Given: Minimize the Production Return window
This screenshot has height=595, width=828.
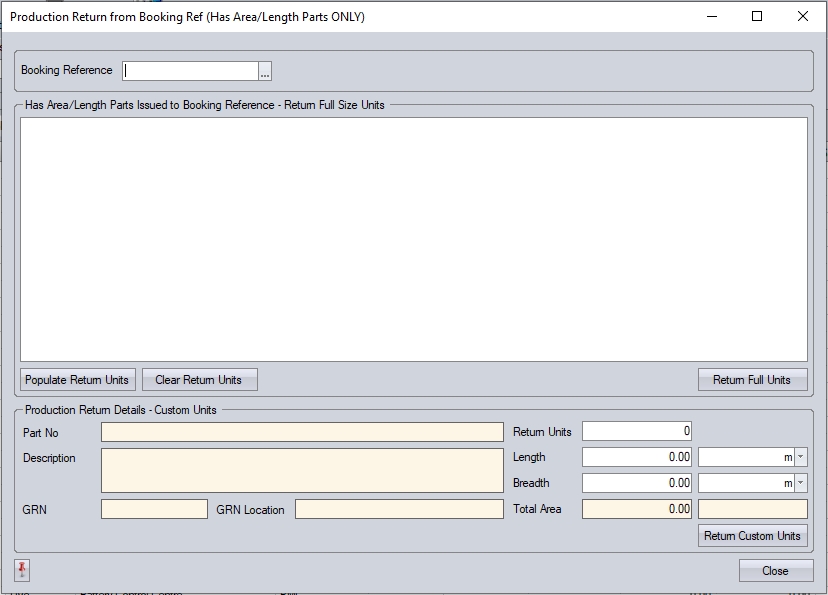Looking at the screenshot, I should click(x=711, y=16).
